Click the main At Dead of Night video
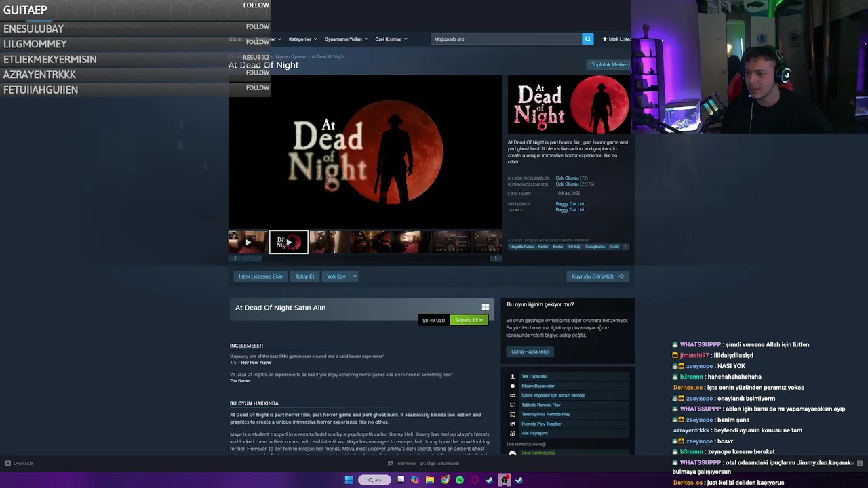 (x=366, y=152)
